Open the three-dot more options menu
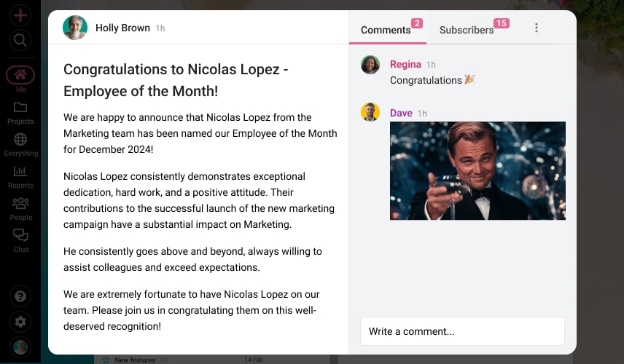This screenshot has width=624, height=364. [537, 28]
